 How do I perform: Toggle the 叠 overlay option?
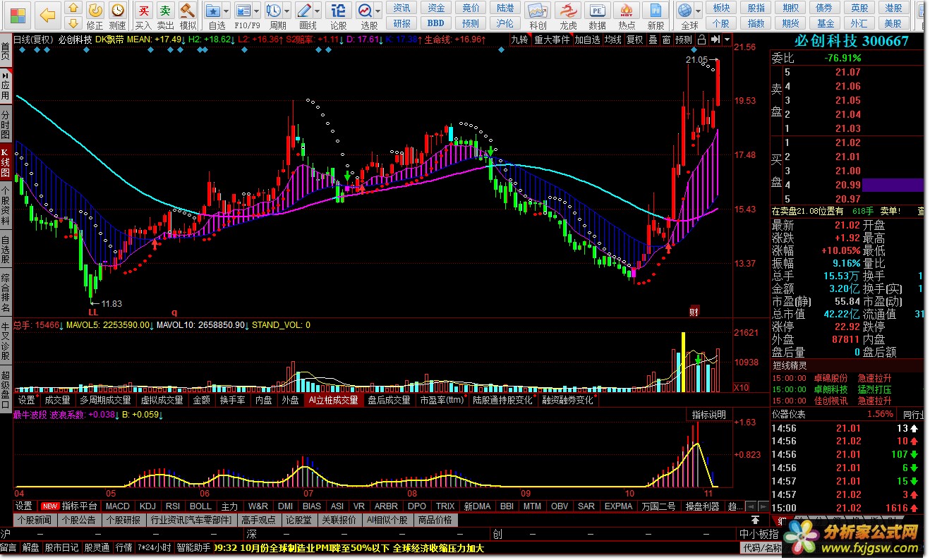[x=653, y=40]
